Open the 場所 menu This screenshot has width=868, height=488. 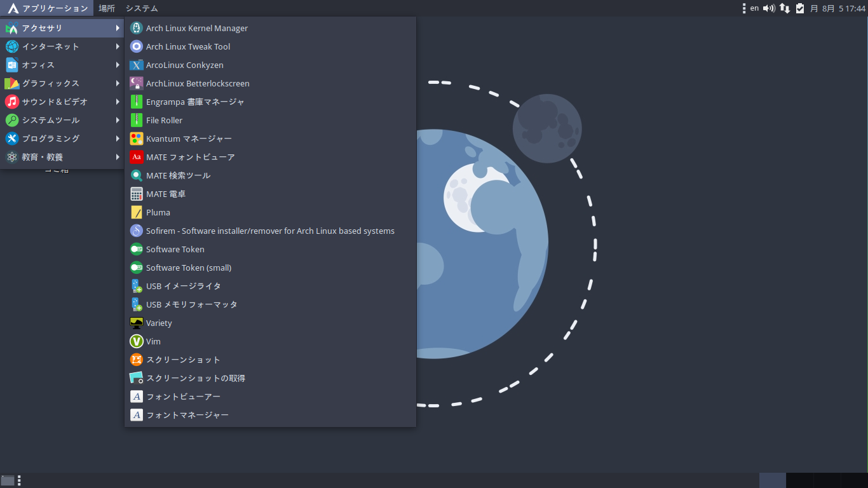point(107,8)
